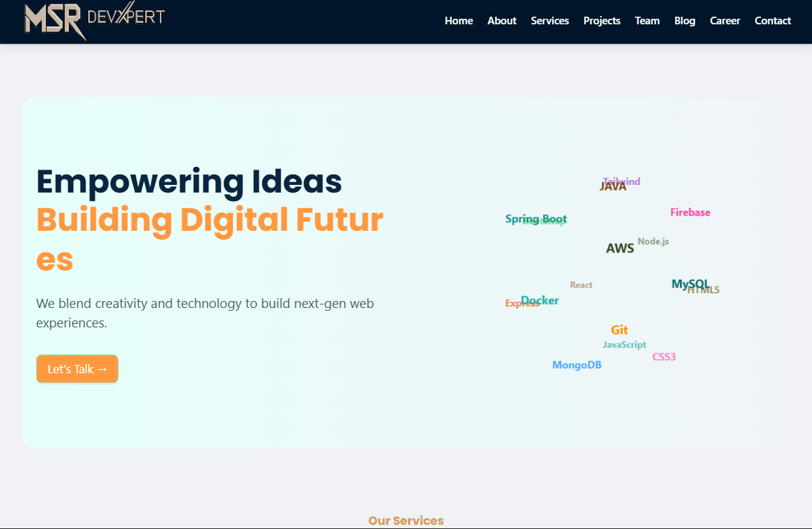Select the AWS tag
812x529 pixels.
(619, 248)
